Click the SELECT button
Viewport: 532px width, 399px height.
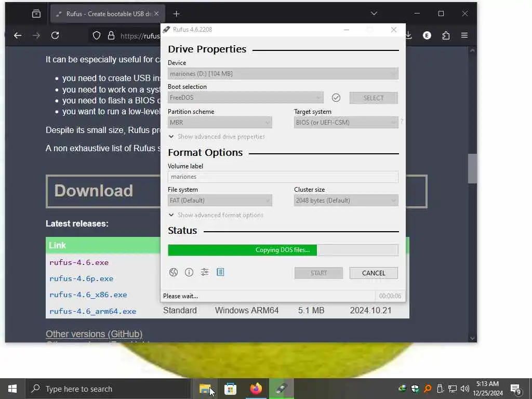(374, 98)
